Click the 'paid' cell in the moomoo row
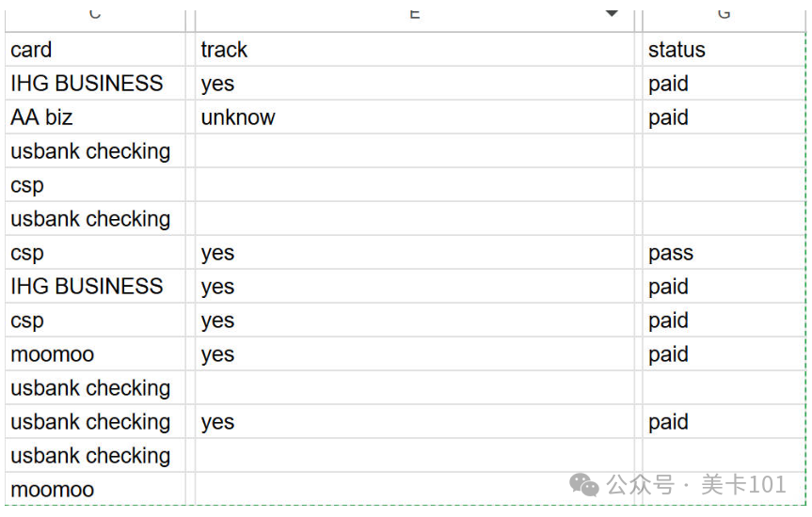Image resolution: width=812 pixels, height=517 pixels. coord(724,354)
